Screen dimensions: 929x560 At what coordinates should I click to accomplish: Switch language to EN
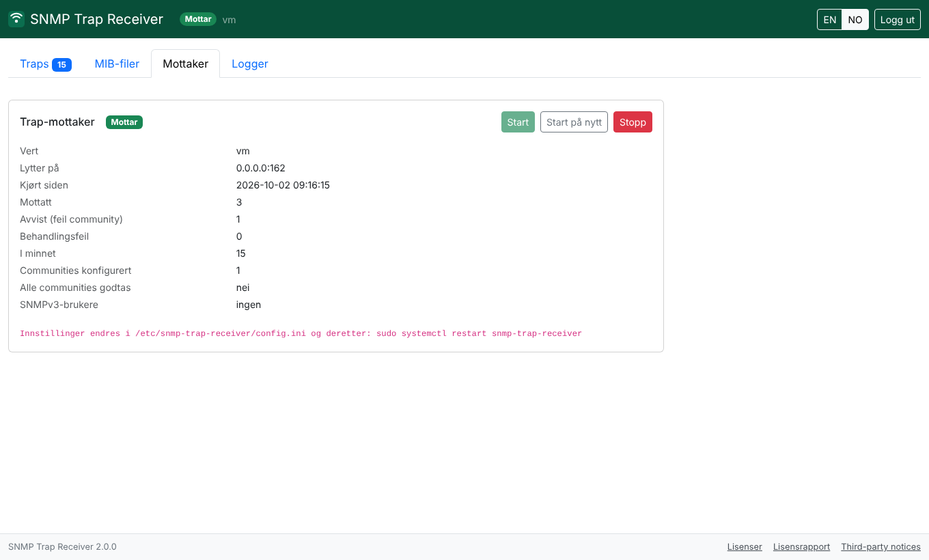830,20
